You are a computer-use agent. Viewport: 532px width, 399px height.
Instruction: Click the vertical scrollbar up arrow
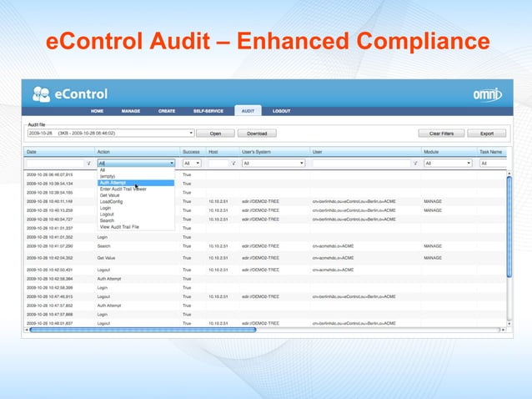[509, 174]
